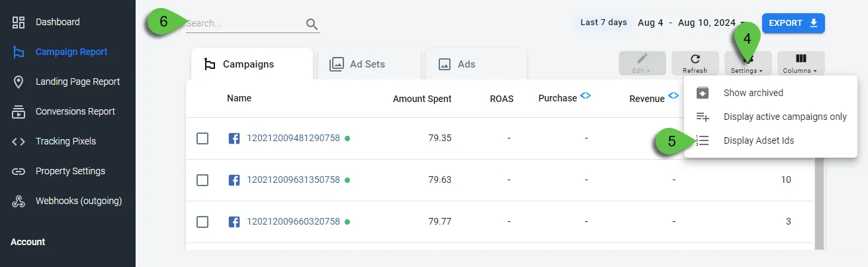Open campaign link 120212009481290758
Viewport: 868px width, 267px height.
pos(293,138)
